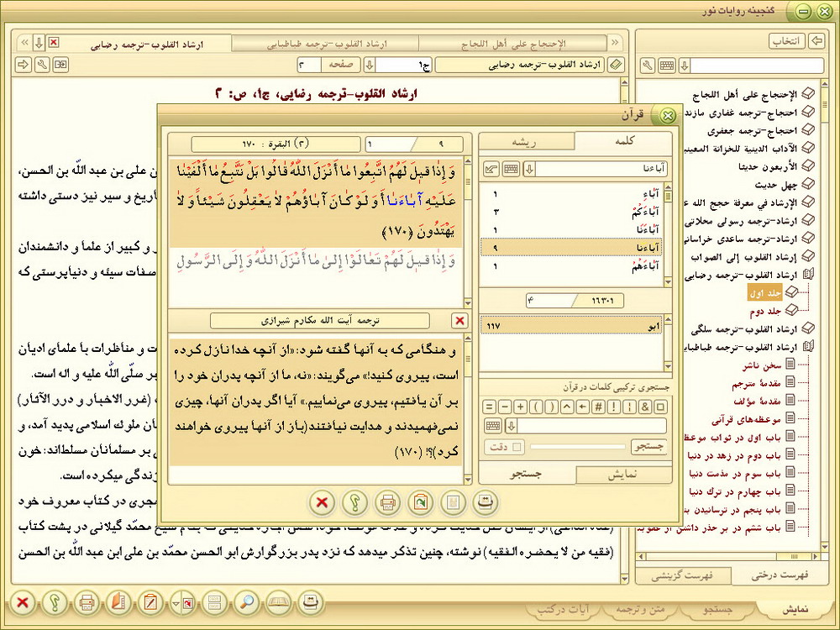This screenshot has width=840, height=630.
Task: Select the سخن ناشر tree item
Action: click(762, 365)
